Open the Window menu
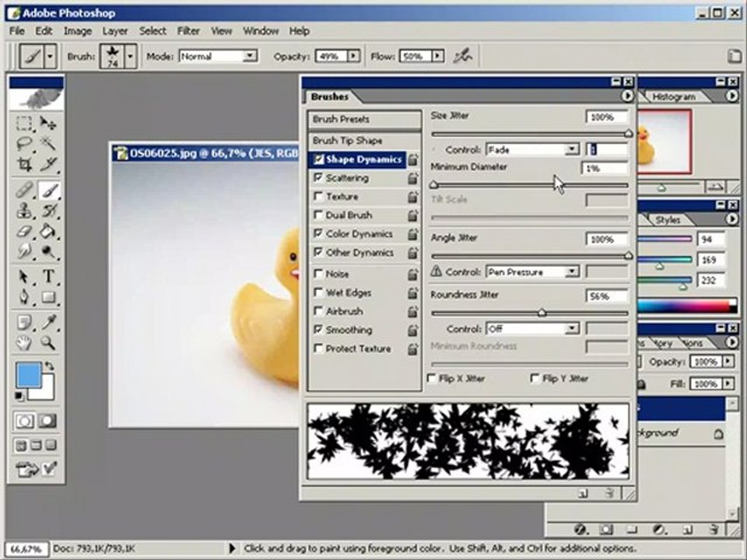The height and width of the screenshot is (560, 747). (x=261, y=31)
